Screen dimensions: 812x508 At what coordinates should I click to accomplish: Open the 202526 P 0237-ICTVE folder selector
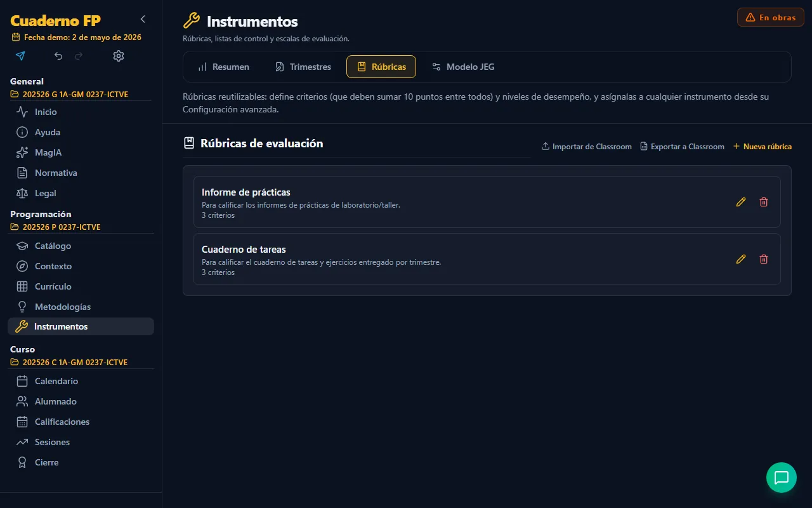coord(56,227)
